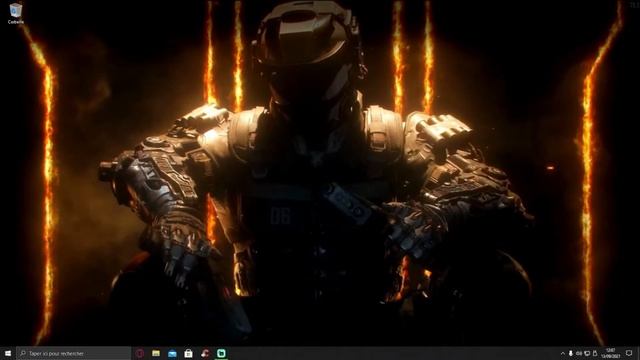This screenshot has width=640, height=360.
Task: Open the Mail app from the taskbar
Action: click(x=172, y=353)
